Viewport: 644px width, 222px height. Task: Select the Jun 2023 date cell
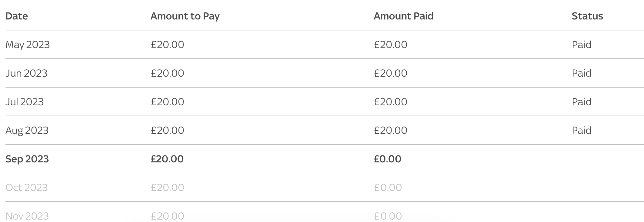pos(26,73)
